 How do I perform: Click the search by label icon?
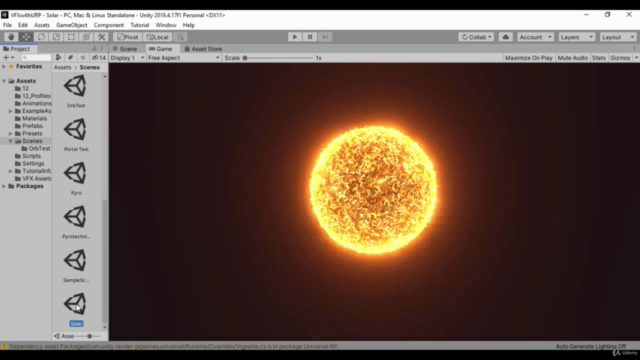[x=71, y=58]
